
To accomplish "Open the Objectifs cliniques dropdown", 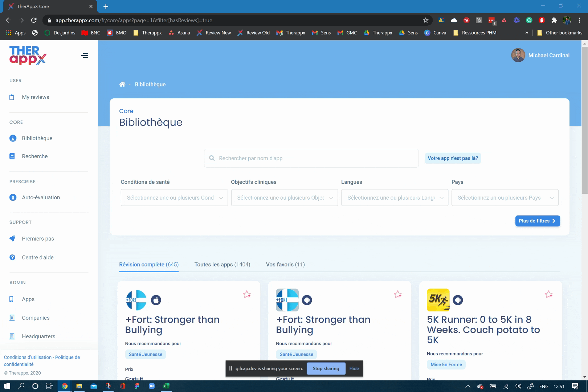I will coord(285,198).
